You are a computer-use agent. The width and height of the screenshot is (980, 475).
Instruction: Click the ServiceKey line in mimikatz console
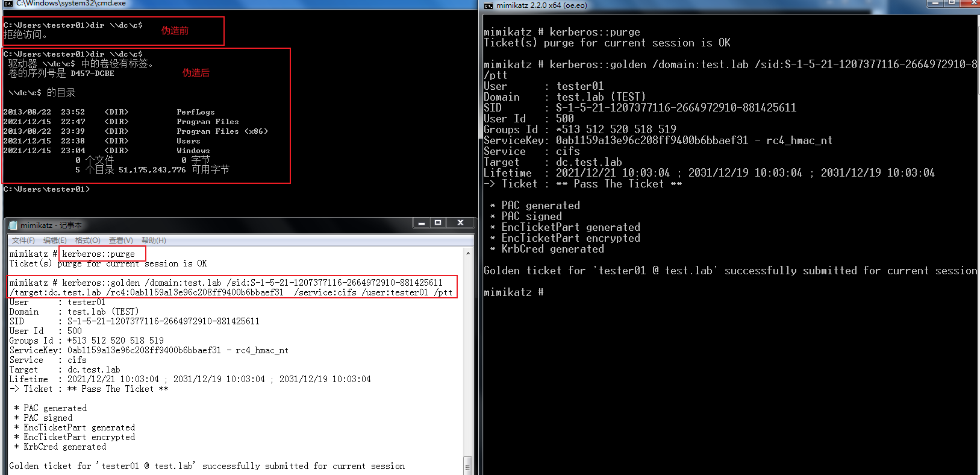[658, 140]
